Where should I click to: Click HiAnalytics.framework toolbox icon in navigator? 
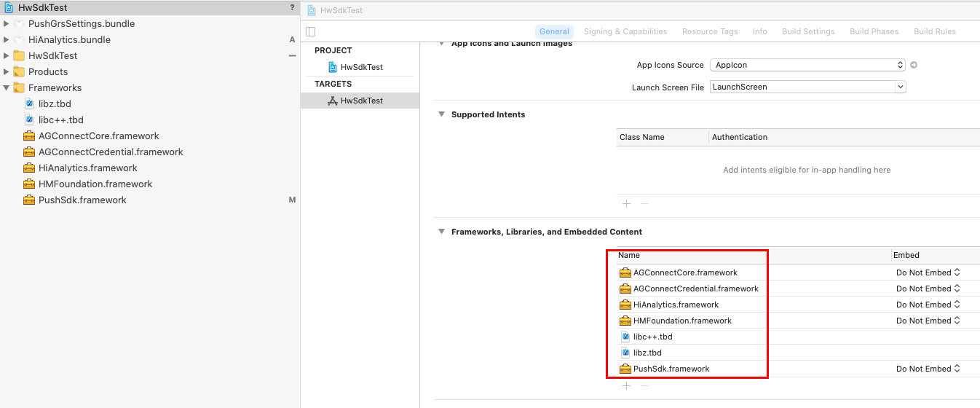(x=29, y=168)
